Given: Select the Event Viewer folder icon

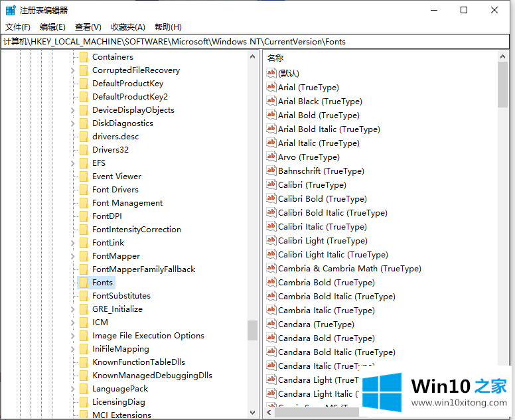Looking at the screenshot, I should [84, 176].
